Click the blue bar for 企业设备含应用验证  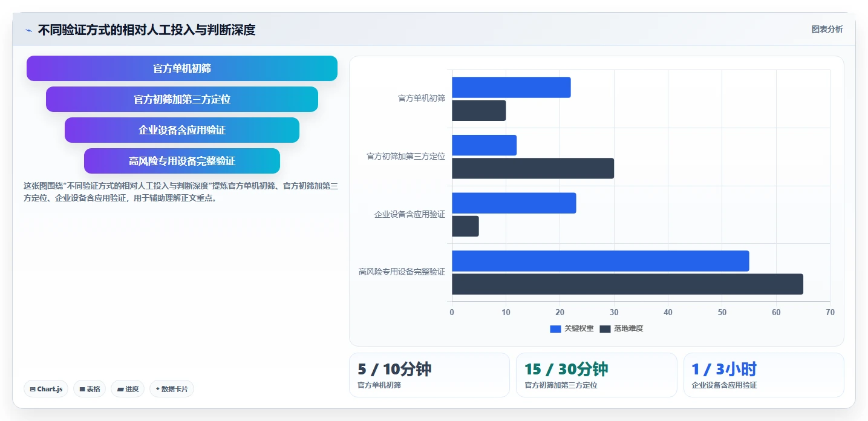(514, 203)
